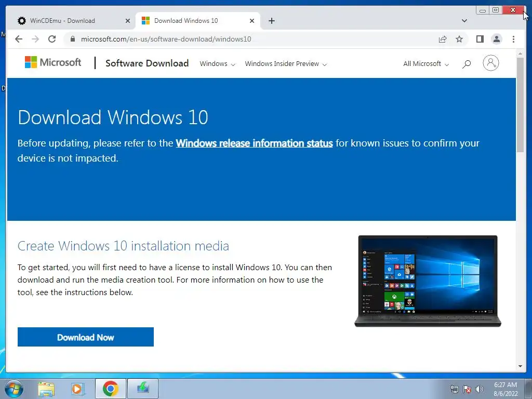Viewport: 532px width, 399px height.
Task: Click the scrollbar down arrow
Action: (520, 366)
